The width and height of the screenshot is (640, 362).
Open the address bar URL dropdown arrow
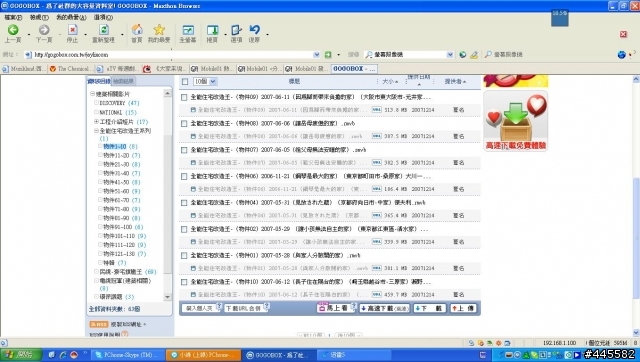coord(316,54)
